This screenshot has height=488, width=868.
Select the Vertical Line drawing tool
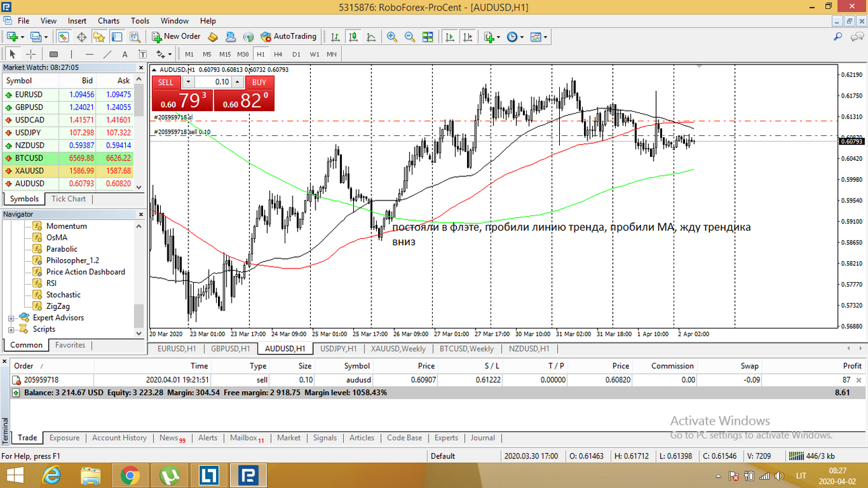[x=71, y=54]
